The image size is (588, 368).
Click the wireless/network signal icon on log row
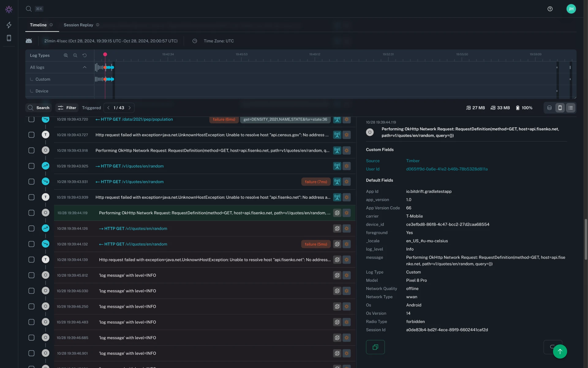point(337,119)
